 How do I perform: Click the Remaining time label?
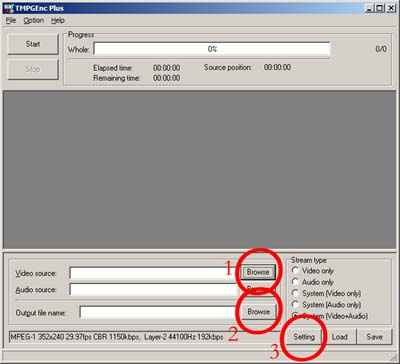(x=116, y=78)
